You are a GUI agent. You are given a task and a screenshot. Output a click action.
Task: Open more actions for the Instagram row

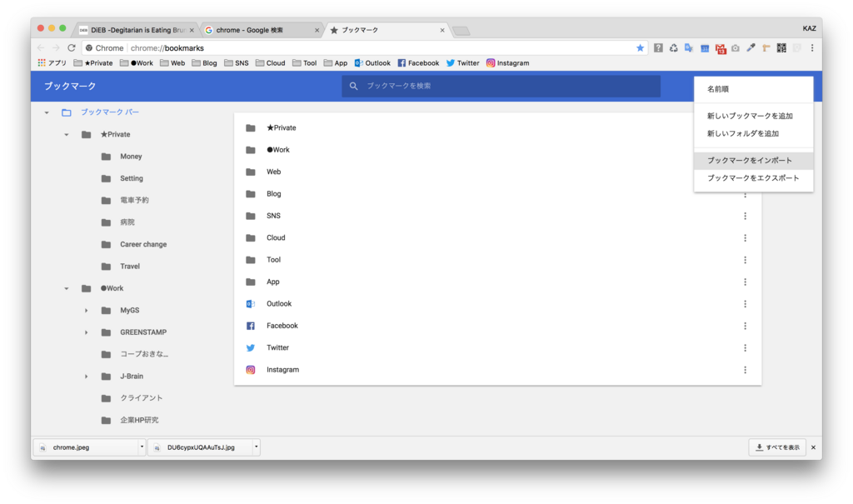click(746, 370)
